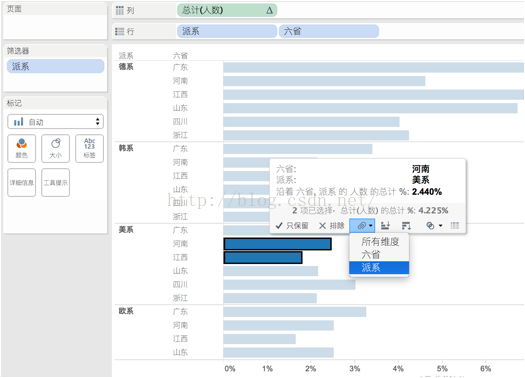Click the Color (颜色) marks card button
525x378 pixels.
(21, 148)
